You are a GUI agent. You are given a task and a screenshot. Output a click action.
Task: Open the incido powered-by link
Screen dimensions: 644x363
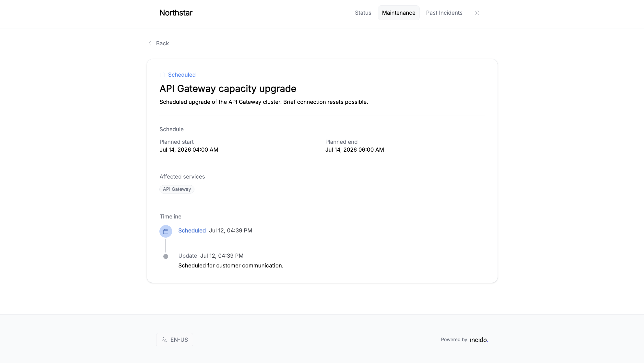[x=479, y=340]
